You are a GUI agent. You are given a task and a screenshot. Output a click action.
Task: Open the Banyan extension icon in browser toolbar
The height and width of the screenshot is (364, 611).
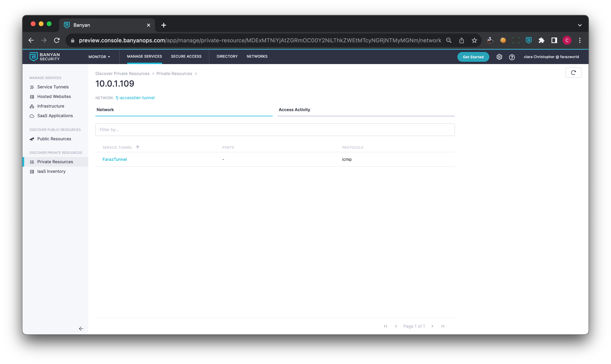pos(529,40)
